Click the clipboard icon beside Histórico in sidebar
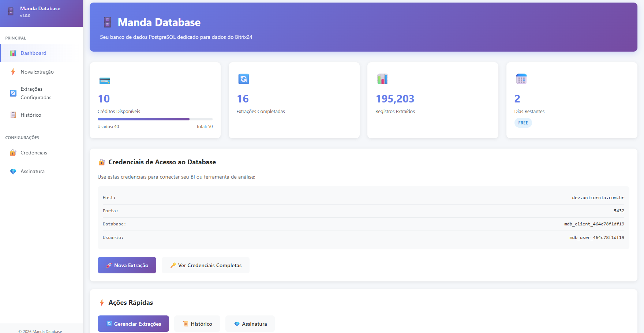 point(13,115)
